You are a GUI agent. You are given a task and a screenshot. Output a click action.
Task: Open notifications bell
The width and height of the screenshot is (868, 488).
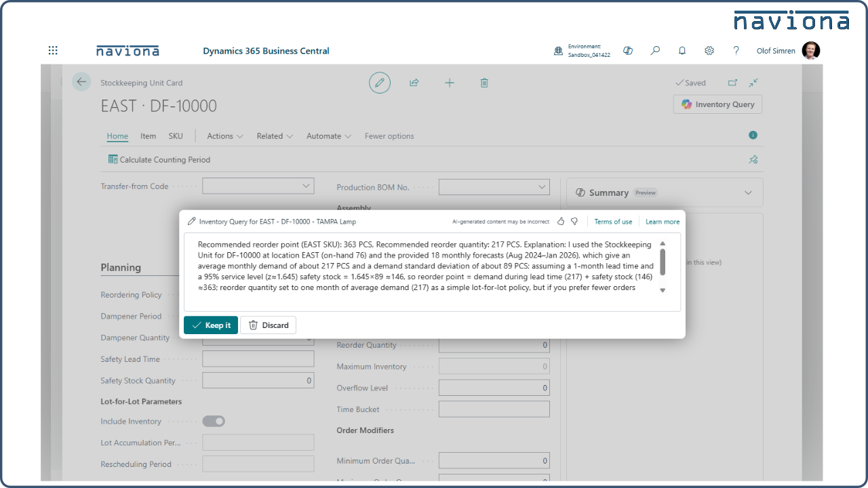coord(682,51)
